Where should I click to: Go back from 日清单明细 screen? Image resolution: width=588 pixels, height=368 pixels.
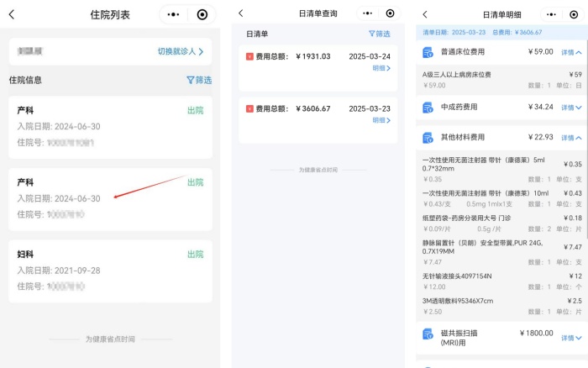425,14
